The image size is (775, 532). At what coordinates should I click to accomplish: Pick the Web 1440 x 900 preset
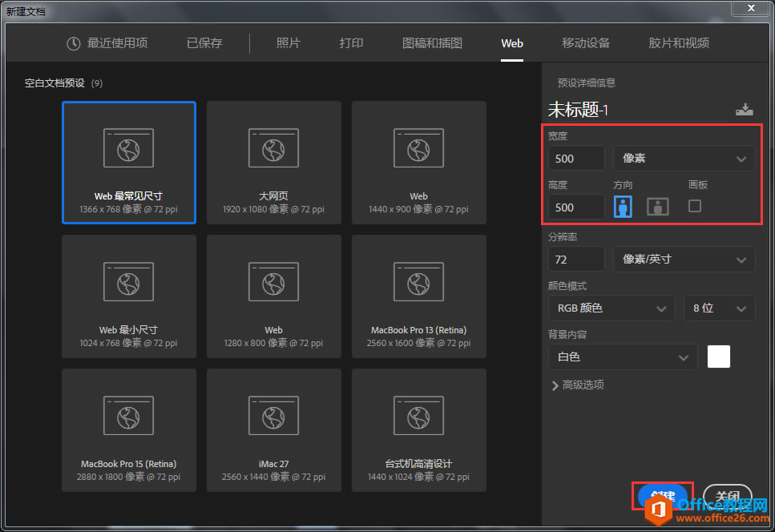click(418, 163)
